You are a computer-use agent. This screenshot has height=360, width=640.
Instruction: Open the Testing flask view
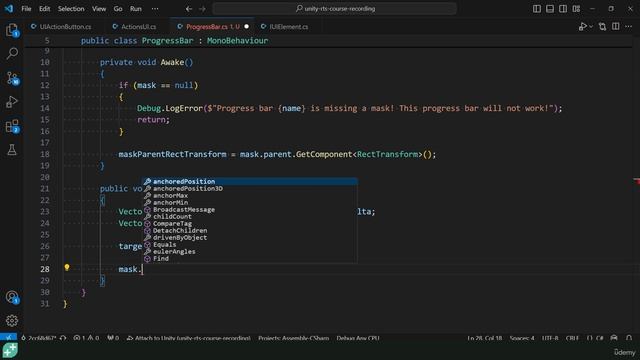coord(12,150)
